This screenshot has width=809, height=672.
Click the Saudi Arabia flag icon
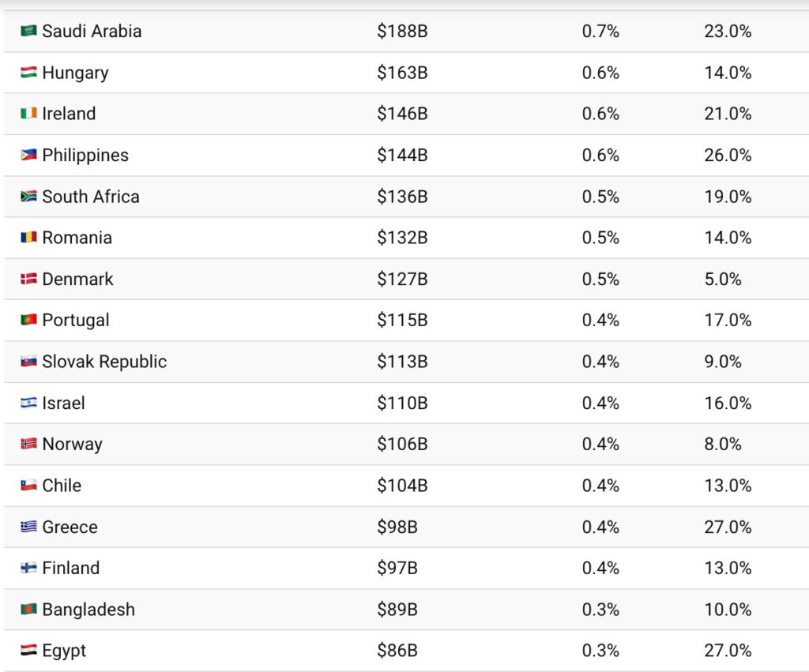click(28, 32)
